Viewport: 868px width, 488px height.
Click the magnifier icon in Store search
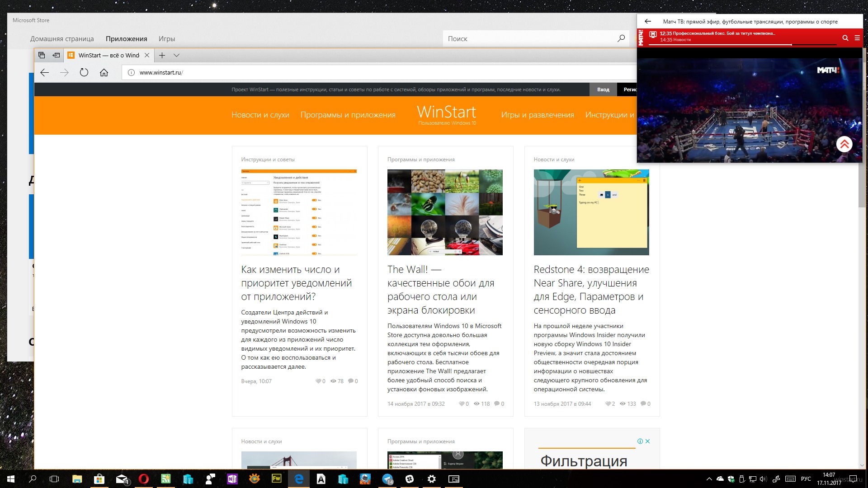click(x=621, y=38)
